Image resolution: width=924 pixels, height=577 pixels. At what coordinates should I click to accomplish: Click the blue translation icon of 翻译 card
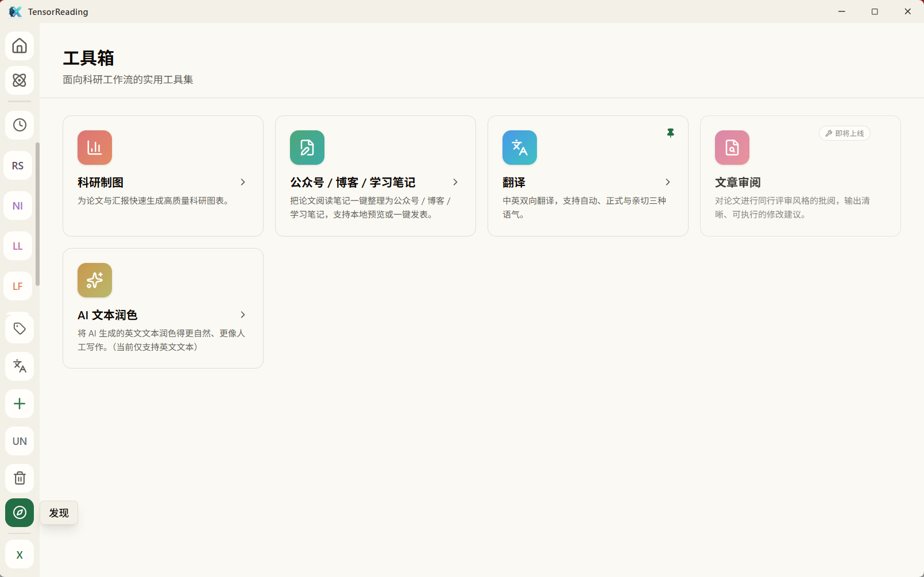(520, 148)
